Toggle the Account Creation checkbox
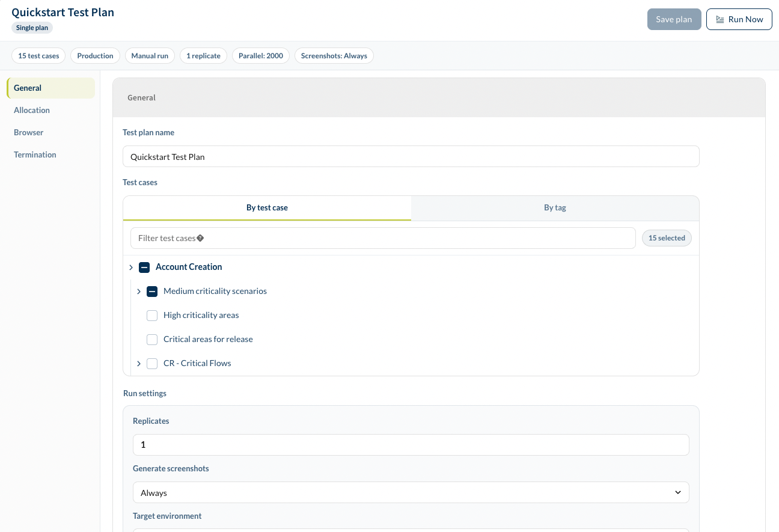 (144, 267)
